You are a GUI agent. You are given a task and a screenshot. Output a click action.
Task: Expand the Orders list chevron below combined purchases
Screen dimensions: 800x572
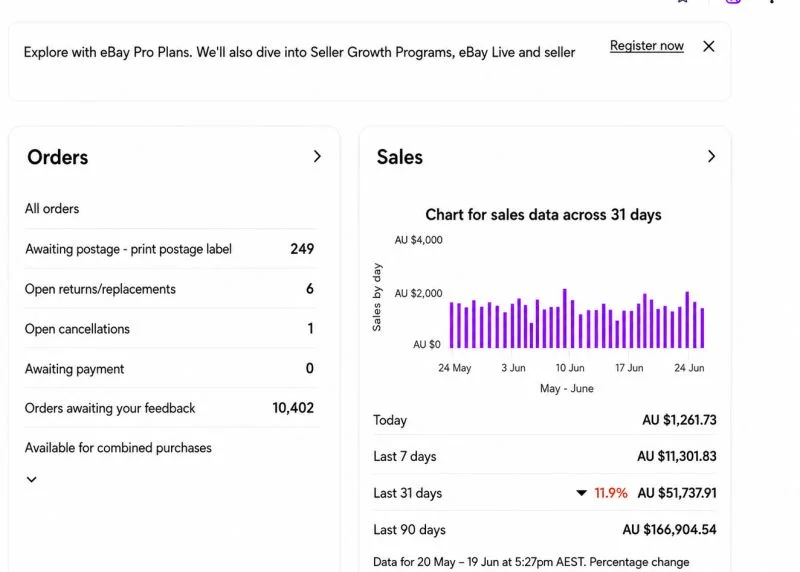click(x=32, y=479)
